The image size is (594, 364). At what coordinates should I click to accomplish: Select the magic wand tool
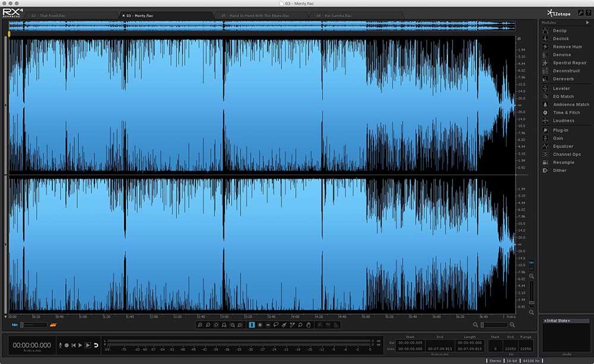coord(292,325)
